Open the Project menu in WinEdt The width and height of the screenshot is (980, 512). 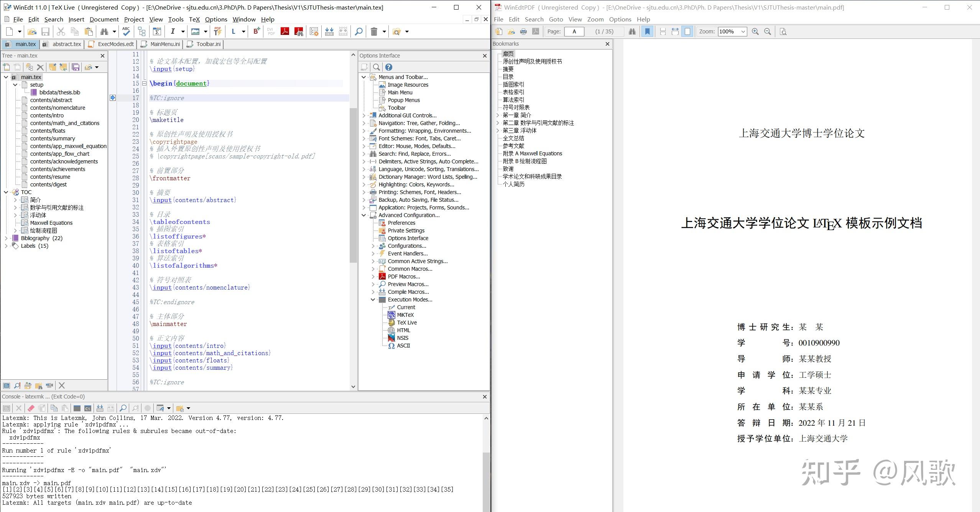(134, 19)
